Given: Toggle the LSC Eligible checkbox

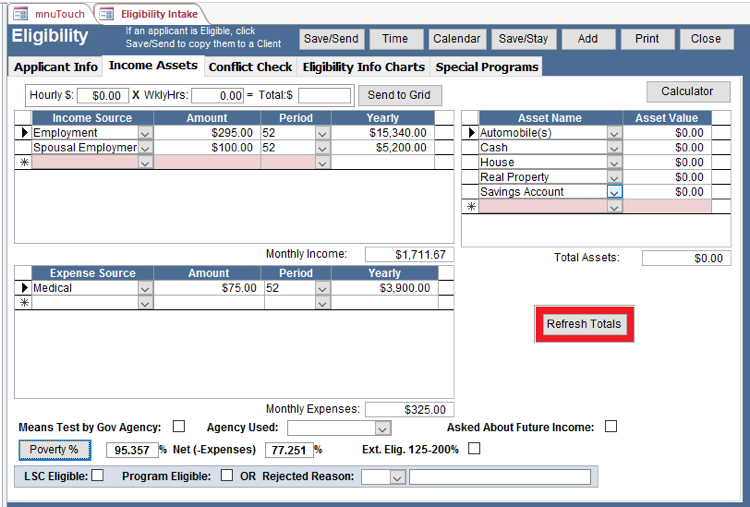Looking at the screenshot, I should (97, 476).
